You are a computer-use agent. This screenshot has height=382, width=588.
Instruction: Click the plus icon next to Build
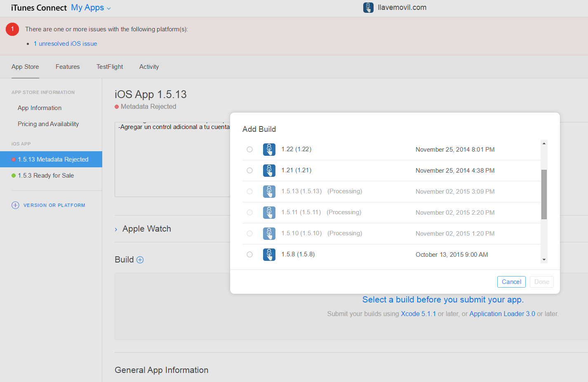click(140, 260)
